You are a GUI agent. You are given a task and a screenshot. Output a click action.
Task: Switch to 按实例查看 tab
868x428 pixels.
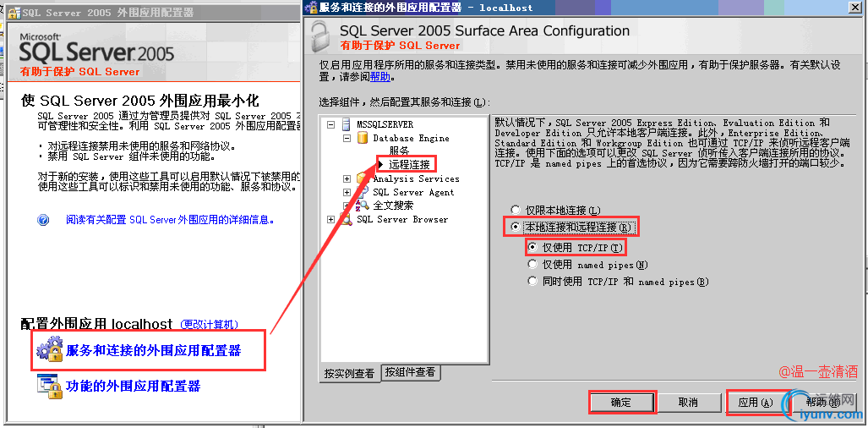[349, 373]
